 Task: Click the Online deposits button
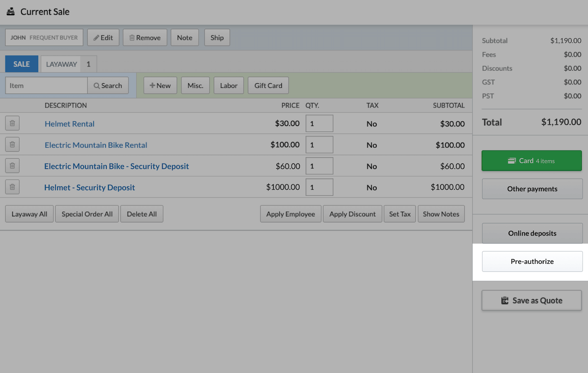(x=532, y=233)
